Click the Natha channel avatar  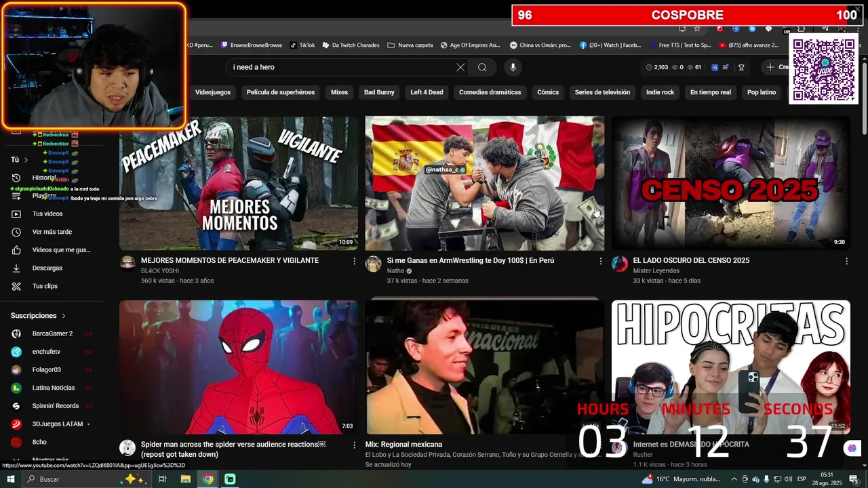coord(374,264)
